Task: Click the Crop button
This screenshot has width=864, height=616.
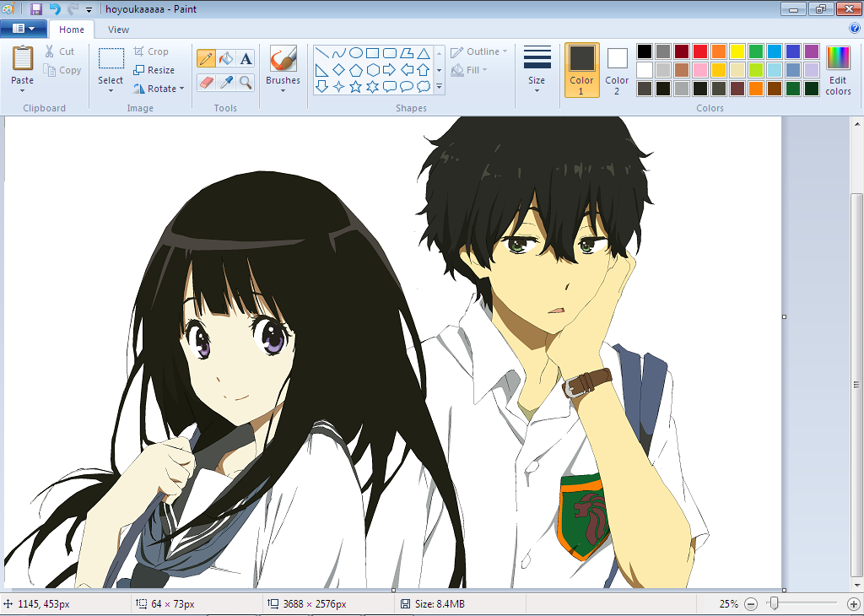Action: (x=151, y=51)
